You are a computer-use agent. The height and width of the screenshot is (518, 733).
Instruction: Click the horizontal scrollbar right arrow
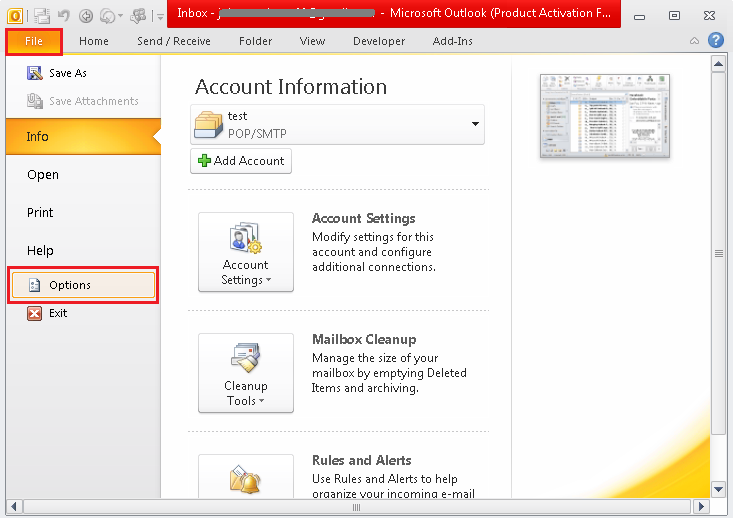point(701,506)
